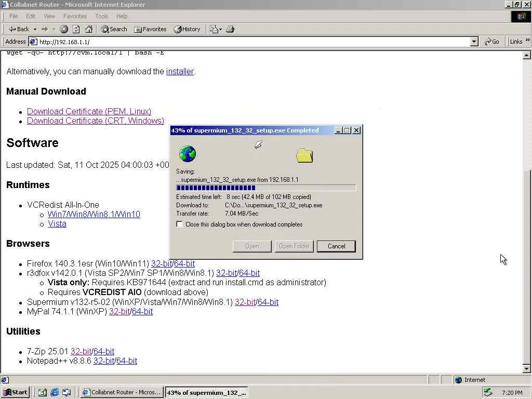Click the globe icon in download dialog
The height and width of the screenshot is (399, 532).
click(x=187, y=154)
